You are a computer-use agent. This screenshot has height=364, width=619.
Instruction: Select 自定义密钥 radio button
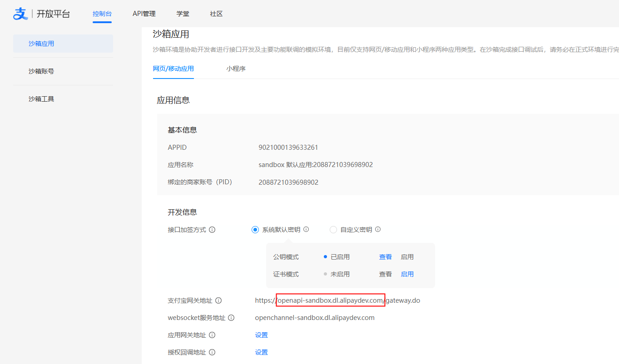pyautogui.click(x=333, y=230)
